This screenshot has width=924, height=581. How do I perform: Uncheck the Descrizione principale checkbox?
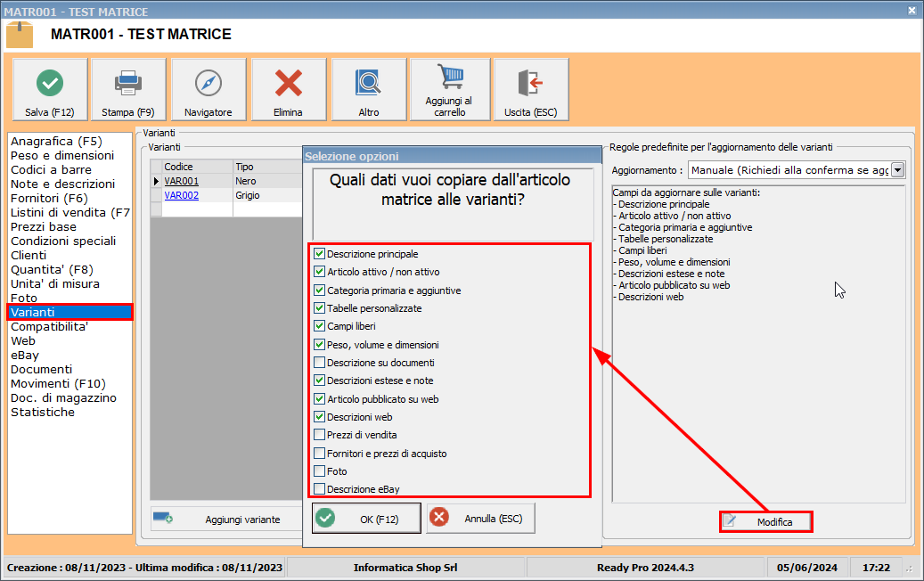pos(320,254)
